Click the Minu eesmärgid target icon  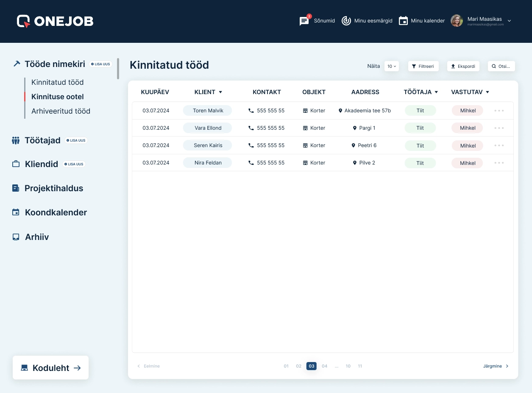pyautogui.click(x=346, y=21)
